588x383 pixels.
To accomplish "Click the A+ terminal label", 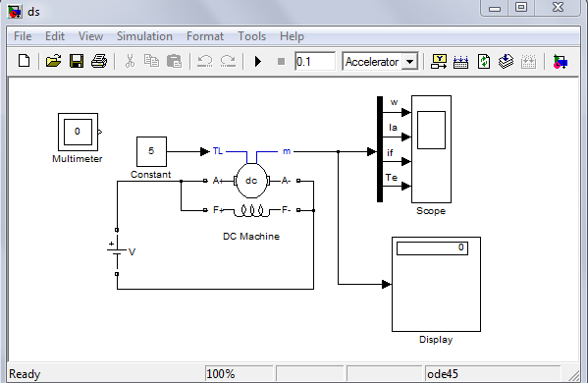I will 218,181.
